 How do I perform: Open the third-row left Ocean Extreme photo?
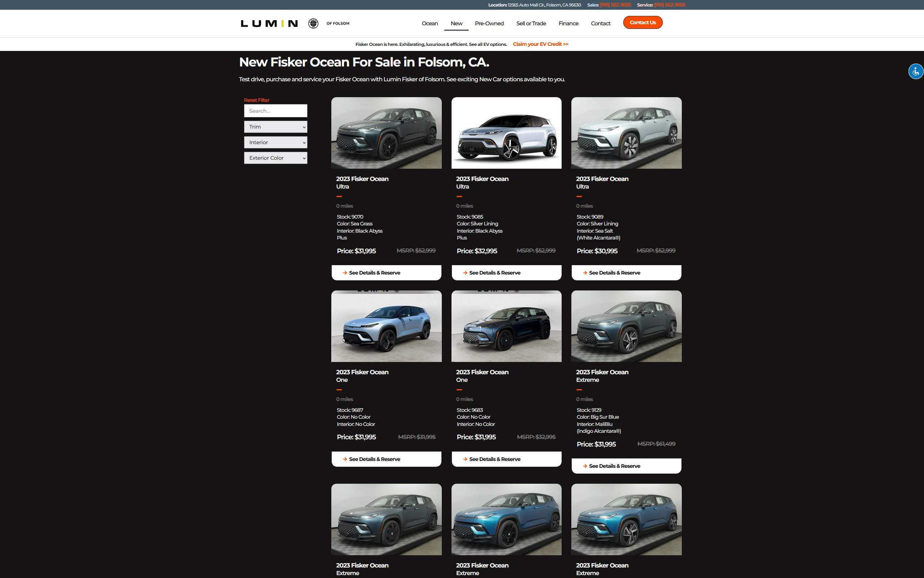coord(387,519)
